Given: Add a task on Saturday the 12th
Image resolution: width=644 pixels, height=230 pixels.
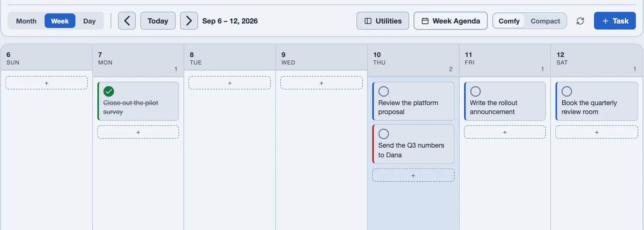Looking at the screenshot, I should click(x=597, y=132).
